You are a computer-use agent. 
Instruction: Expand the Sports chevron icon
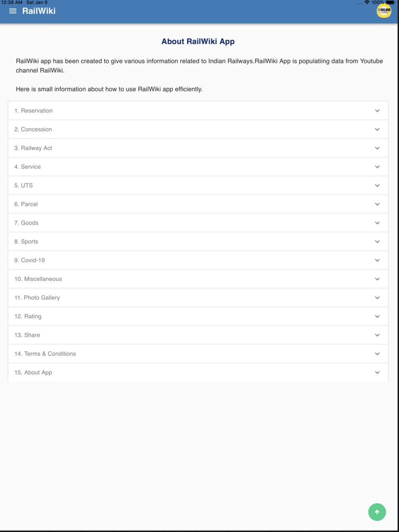[x=377, y=242]
